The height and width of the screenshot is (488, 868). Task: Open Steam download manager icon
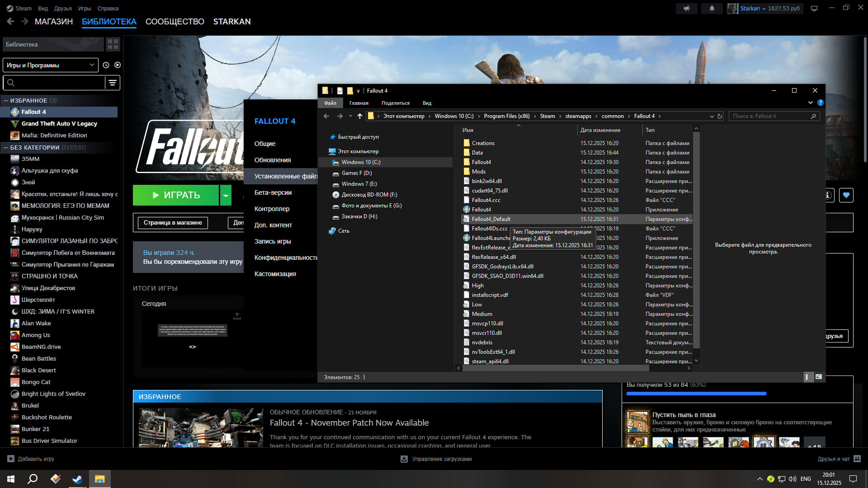coord(404,459)
